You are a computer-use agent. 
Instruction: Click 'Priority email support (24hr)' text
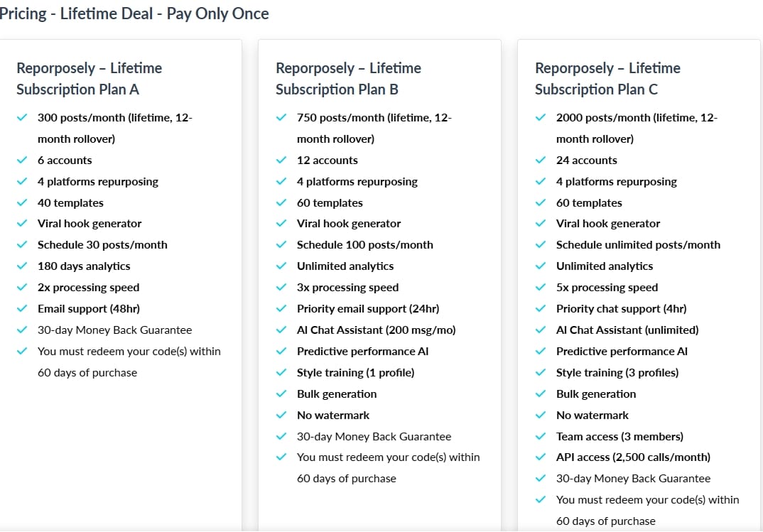(x=368, y=309)
